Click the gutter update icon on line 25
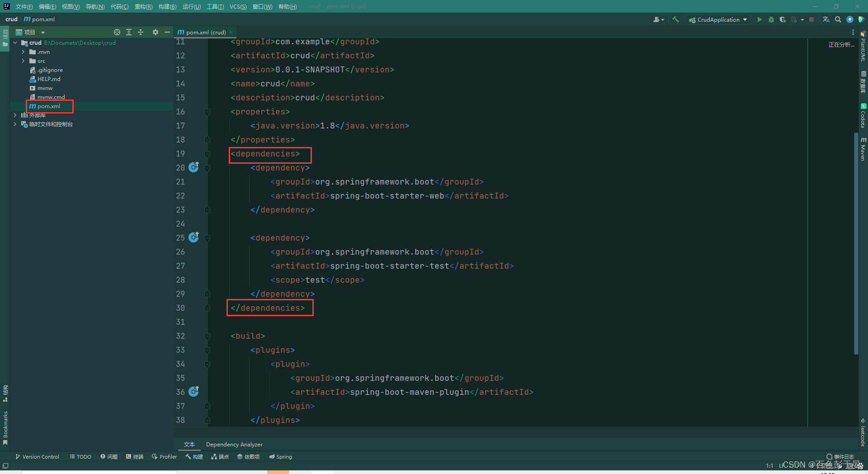 coord(194,237)
